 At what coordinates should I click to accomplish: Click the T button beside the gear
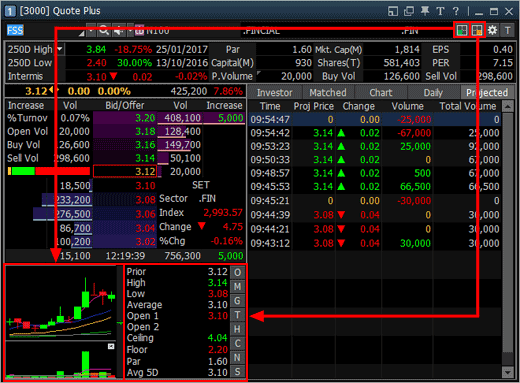click(508, 30)
